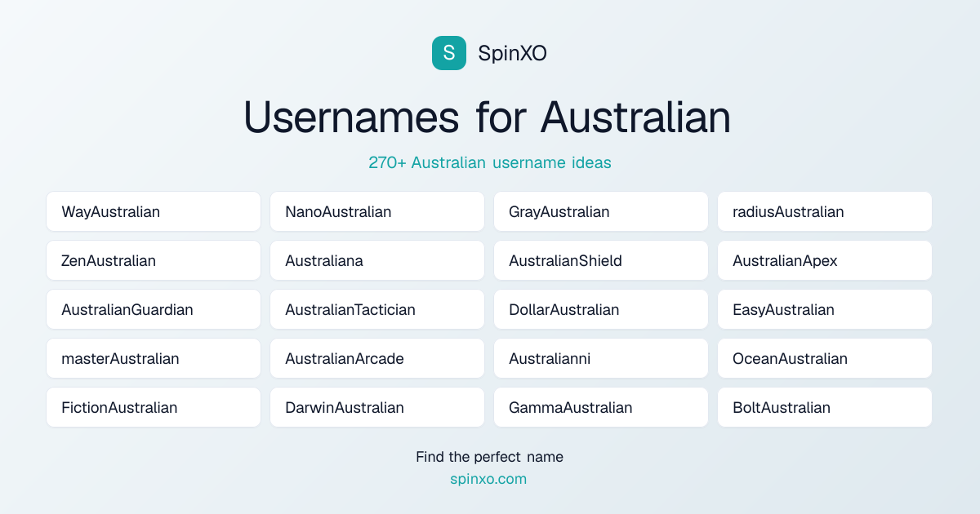Viewport: 980px width, 514px height.
Task: Select the AustralianGuardian username
Action: tap(154, 309)
